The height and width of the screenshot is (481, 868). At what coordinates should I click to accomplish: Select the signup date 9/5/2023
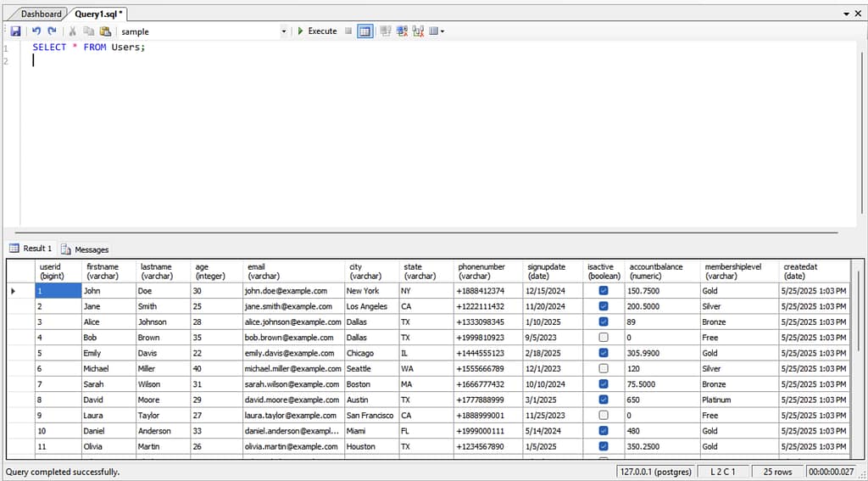[x=553, y=338]
